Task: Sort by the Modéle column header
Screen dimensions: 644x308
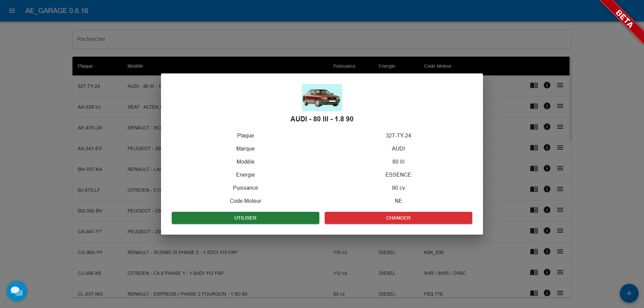Action: click(x=135, y=66)
